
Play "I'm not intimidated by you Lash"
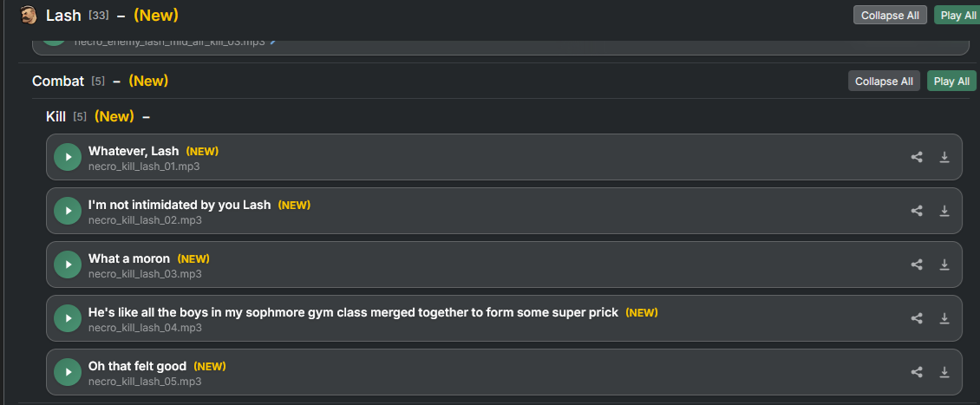click(68, 211)
